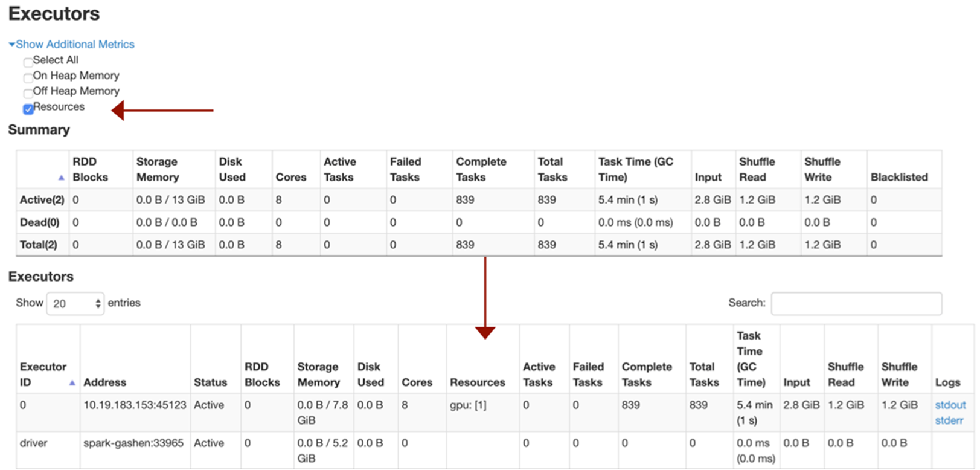The width and height of the screenshot is (980, 470).
Task: Sort executors by Resources column header
Action: pos(477,382)
